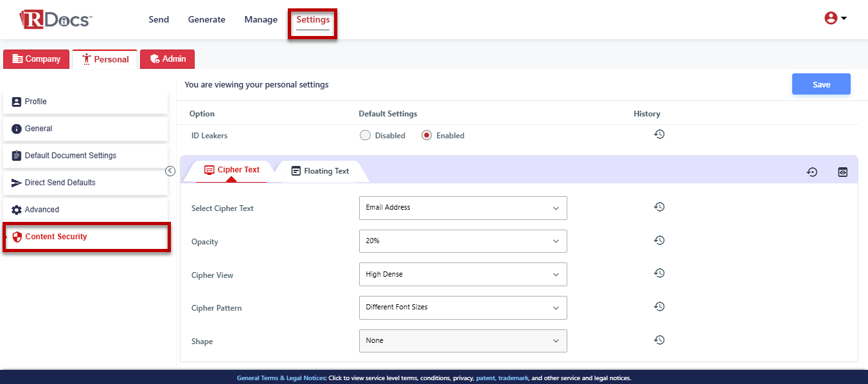The height and width of the screenshot is (384, 868).
Task: Click the preview eye icon in tab bar
Action: (x=842, y=172)
